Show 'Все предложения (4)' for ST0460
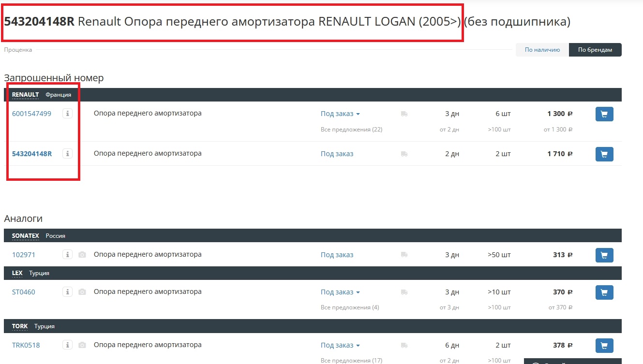Image resolution: width=643 pixels, height=364 pixels. coord(350,307)
